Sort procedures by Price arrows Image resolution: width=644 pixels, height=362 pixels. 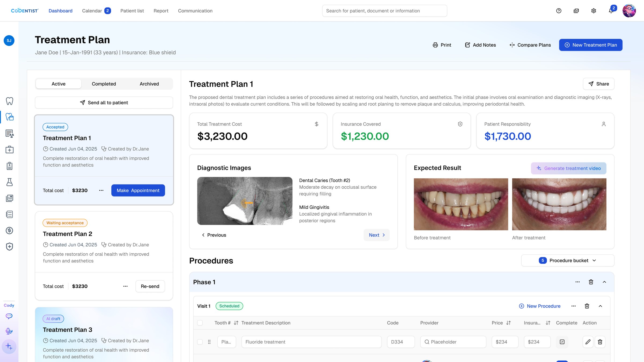[508, 323]
